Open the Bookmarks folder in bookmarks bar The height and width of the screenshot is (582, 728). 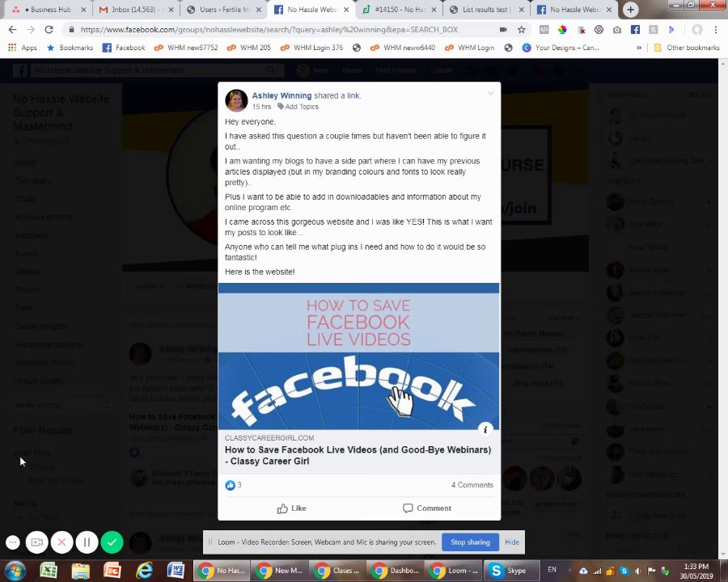[70, 48]
